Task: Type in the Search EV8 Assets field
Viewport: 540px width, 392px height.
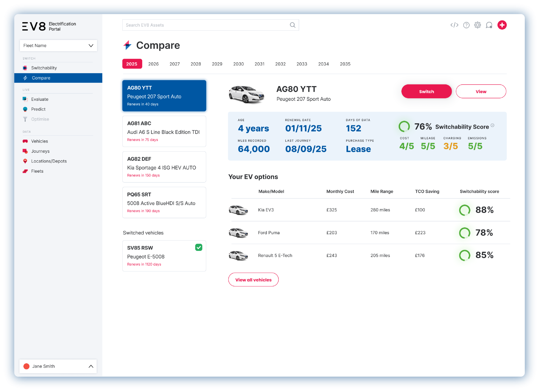Action: coord(205,25)
